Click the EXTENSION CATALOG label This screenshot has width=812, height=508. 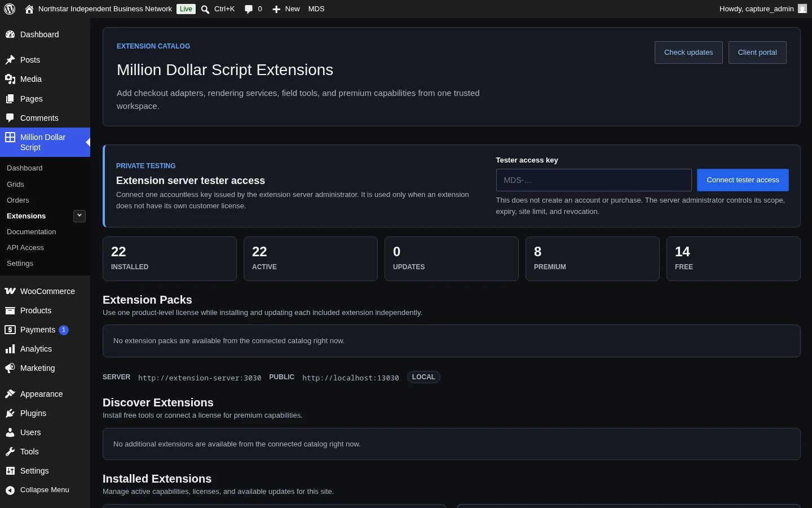153,46
